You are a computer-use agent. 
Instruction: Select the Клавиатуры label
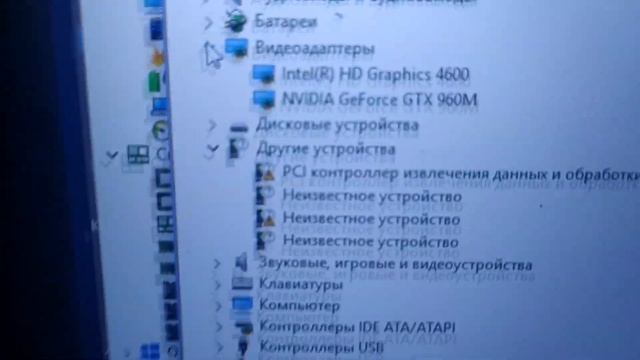click(301, 284)
